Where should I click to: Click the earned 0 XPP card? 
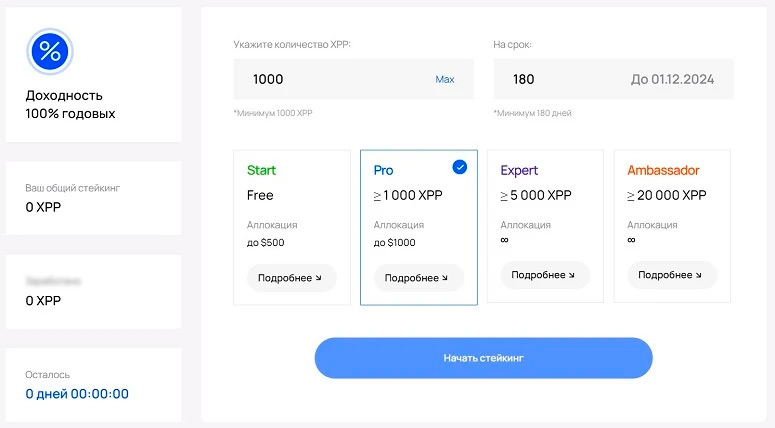point(93,291)
